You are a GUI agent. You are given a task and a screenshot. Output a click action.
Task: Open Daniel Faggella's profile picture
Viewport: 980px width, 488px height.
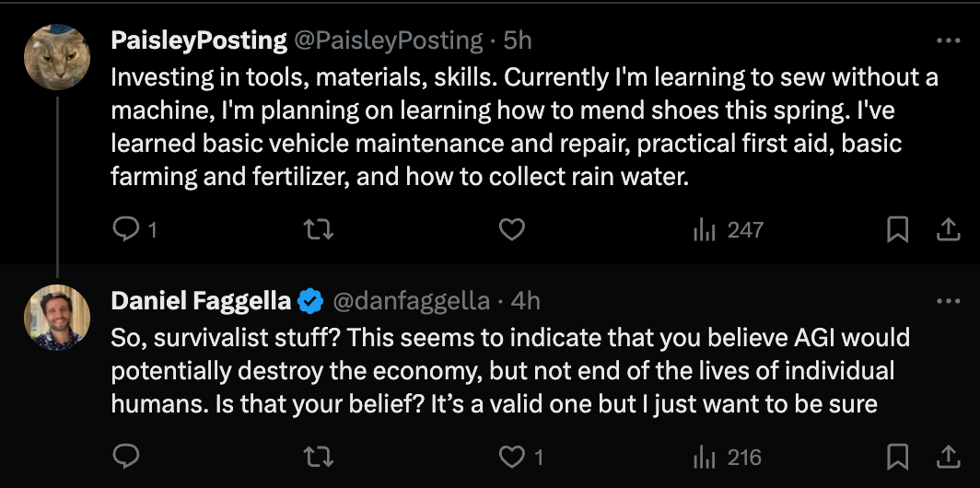click(x=57, y=318)
